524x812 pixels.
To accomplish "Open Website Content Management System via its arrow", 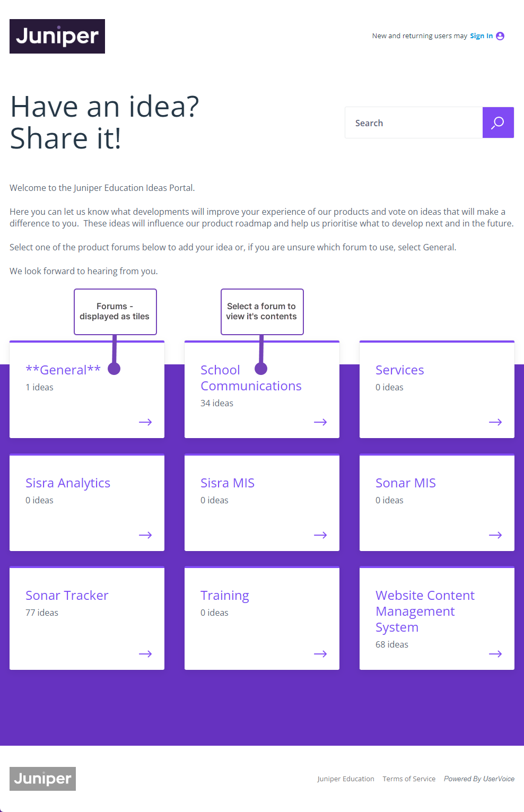I will (x=495, y=653).
